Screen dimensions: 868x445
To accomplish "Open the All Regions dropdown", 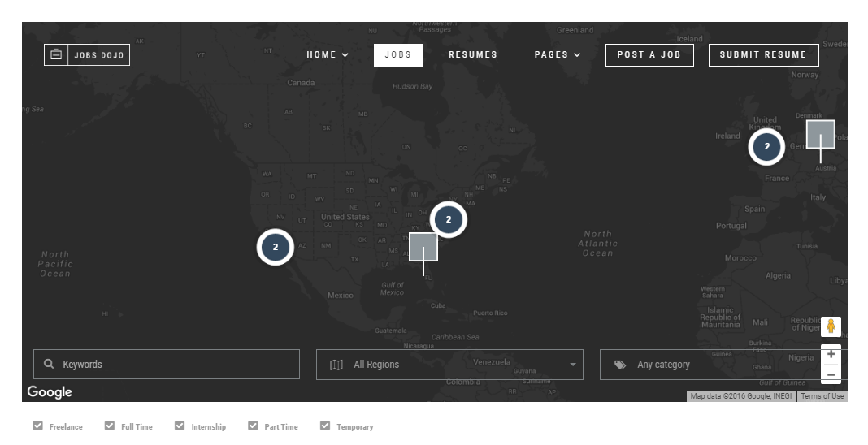I will [x=449, y=365].
